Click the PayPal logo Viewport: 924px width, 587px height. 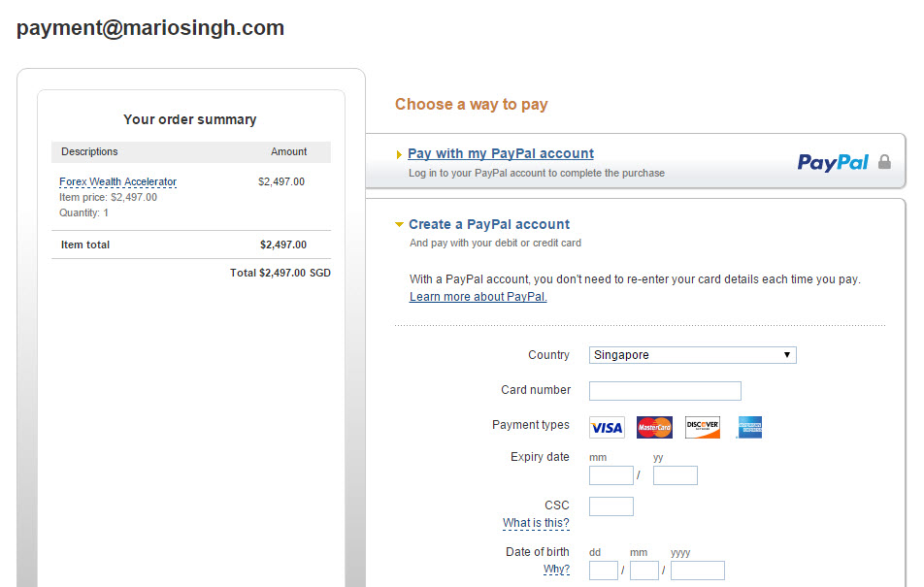tap(833, 162)
